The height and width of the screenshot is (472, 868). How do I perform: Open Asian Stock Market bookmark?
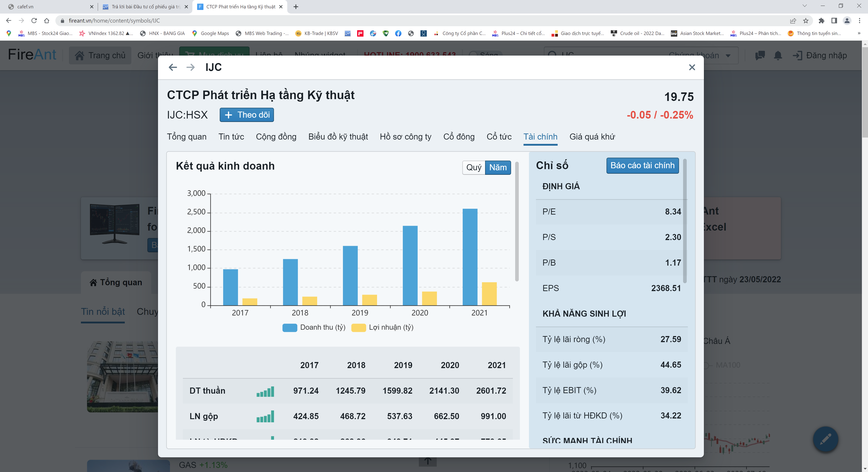tap(697, 33)
